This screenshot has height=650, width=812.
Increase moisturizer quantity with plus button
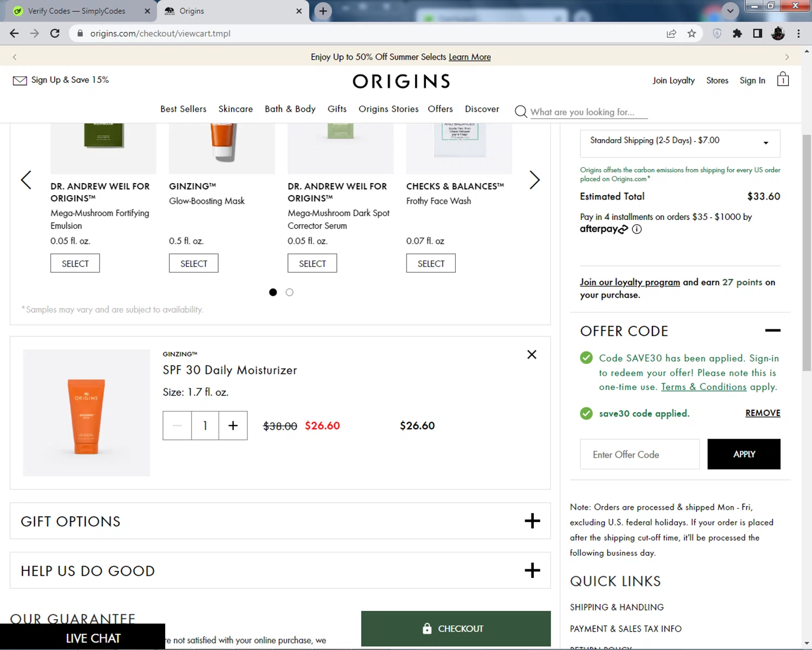(x=233, y=426)
